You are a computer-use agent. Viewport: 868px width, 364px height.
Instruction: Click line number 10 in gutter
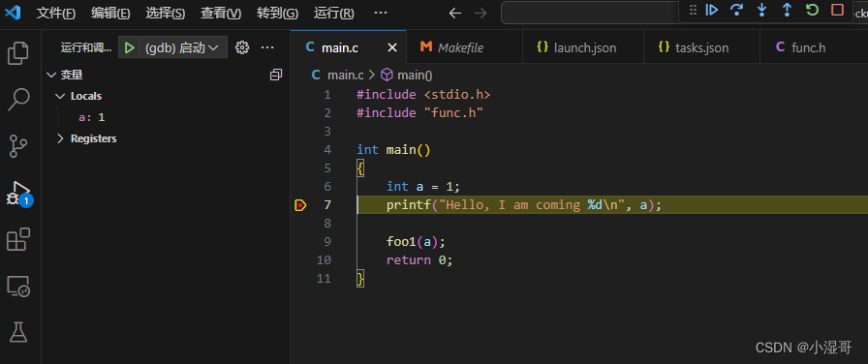[324, 260]
